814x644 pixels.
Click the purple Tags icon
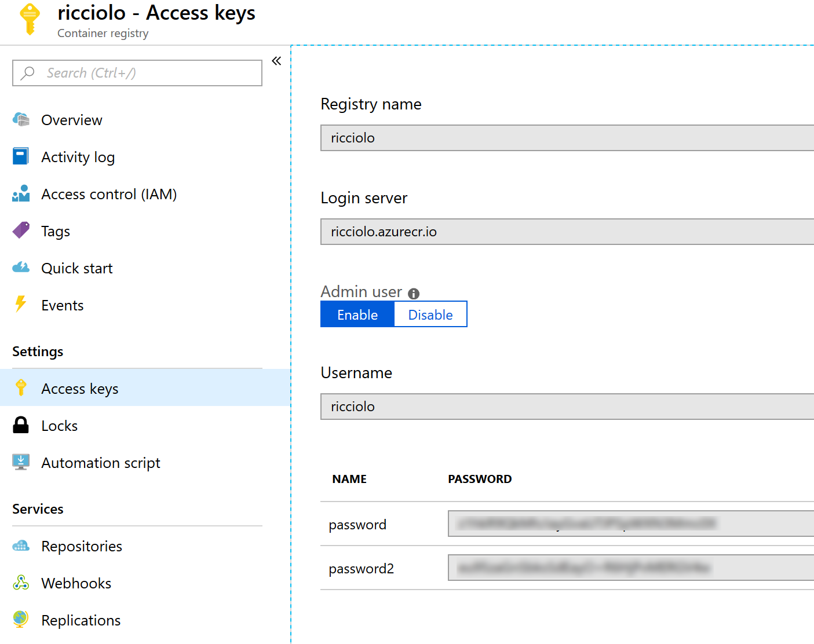pyautogui.click(x=21, y=230)
